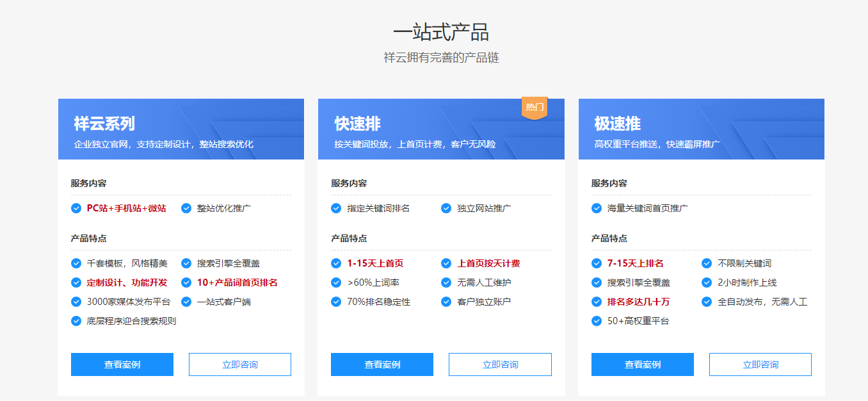Click check icon beside 3000家媒体发布平台
Viewport: 868px width, 401px height.
[76, 302]
